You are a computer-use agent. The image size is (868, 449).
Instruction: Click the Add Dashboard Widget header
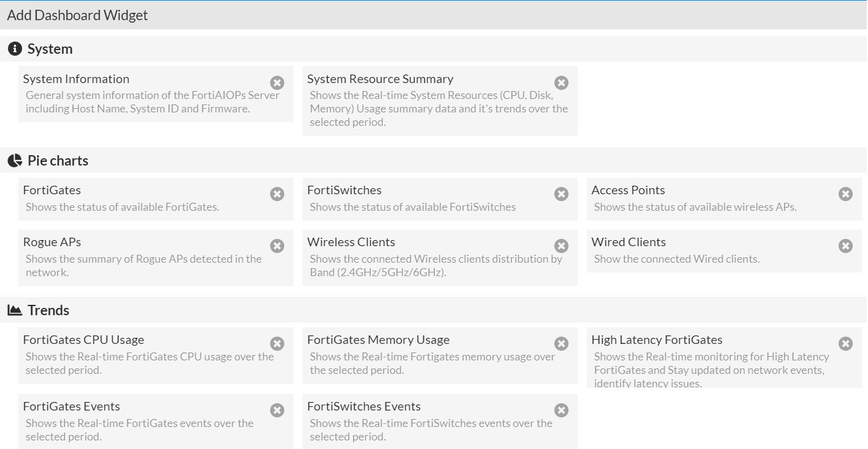pos(78,15)
